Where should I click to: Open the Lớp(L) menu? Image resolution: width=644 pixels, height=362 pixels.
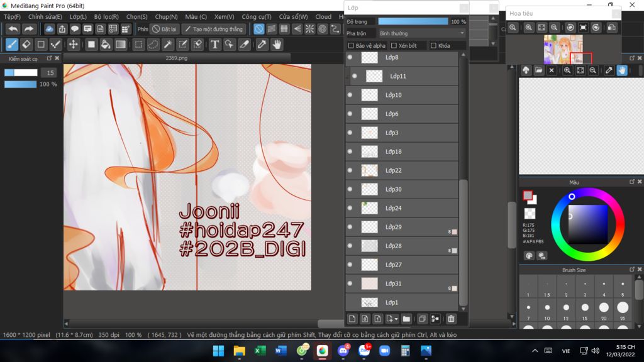coord(78,17)
